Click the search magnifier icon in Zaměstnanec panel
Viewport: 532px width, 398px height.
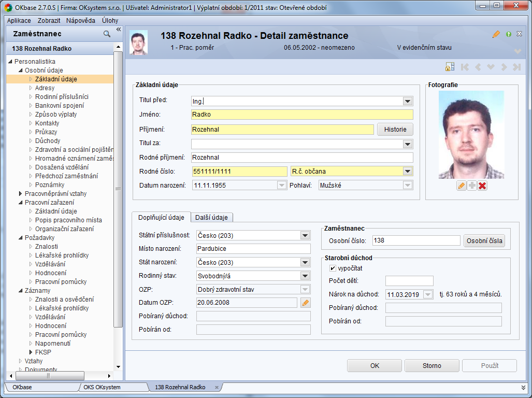point(107,34)
